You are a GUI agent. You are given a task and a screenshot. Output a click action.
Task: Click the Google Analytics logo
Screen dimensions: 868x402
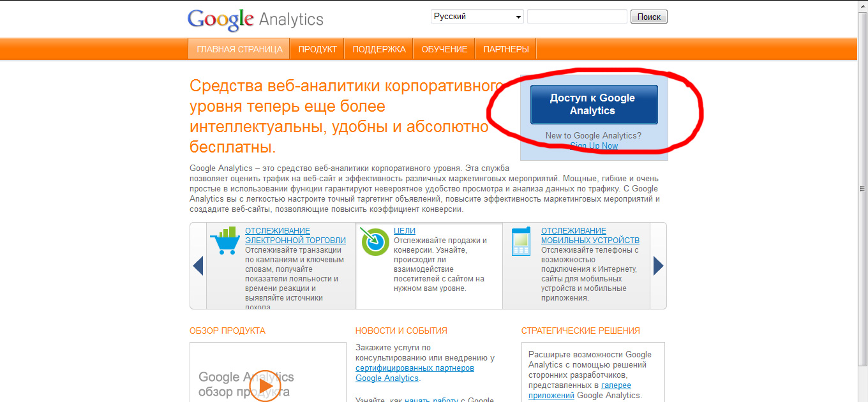(x=255, y=20)
